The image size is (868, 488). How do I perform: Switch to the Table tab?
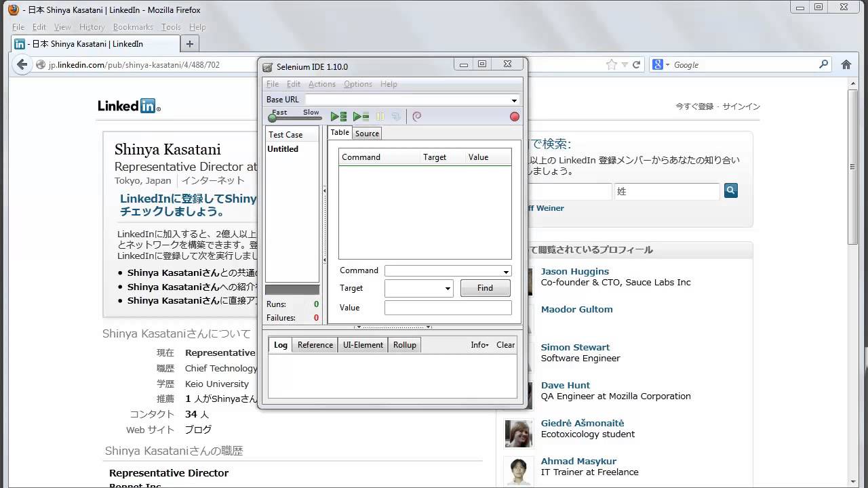point(340,133)
